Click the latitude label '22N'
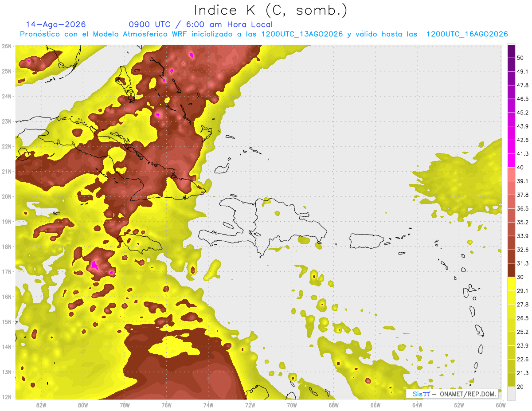This screenshot has width=532, height=411. (x=7, y=146)
